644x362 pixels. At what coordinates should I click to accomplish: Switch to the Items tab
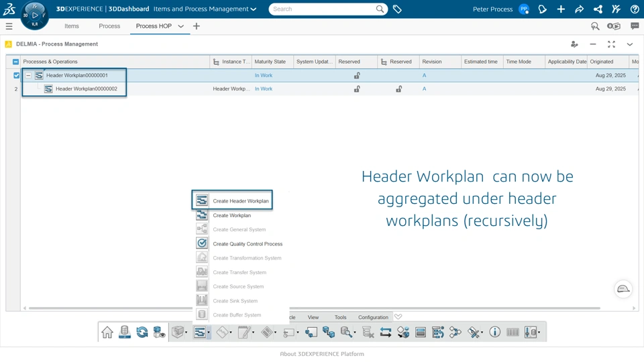[x=72, y=26]
